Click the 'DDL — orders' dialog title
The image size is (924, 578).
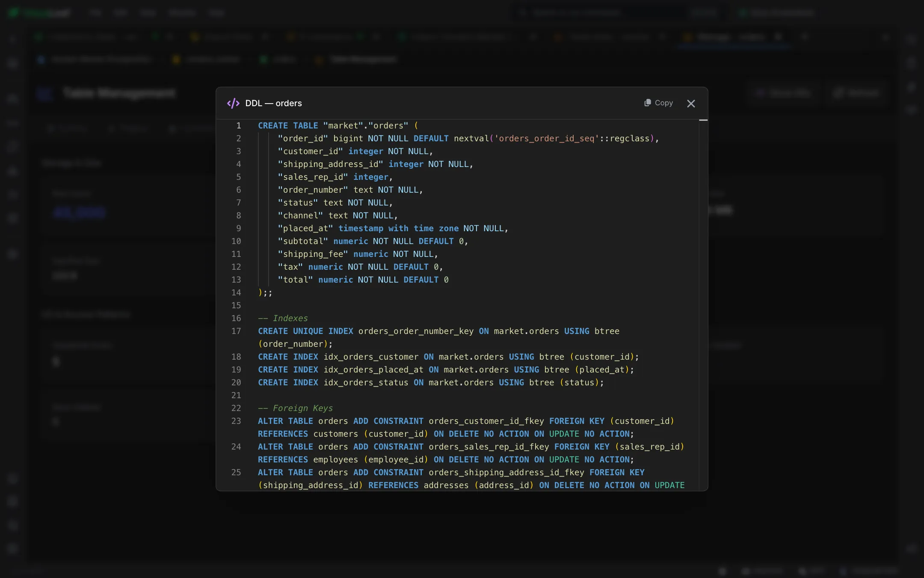[273, 103]
